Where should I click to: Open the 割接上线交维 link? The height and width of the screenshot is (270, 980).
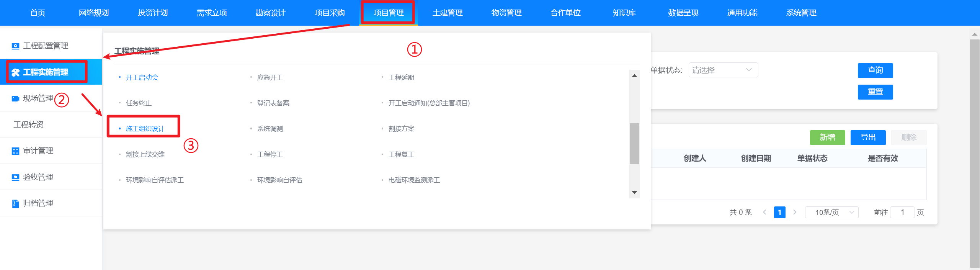[145, 154]
